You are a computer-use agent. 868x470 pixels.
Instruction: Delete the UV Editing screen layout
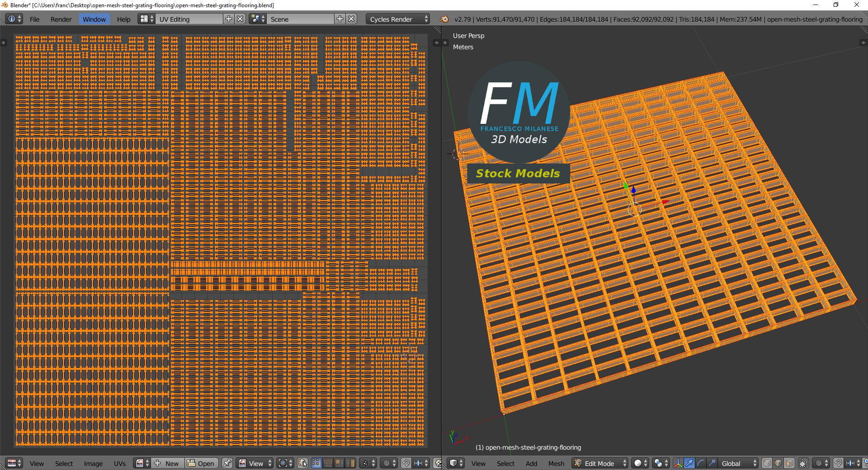(241, 19)
